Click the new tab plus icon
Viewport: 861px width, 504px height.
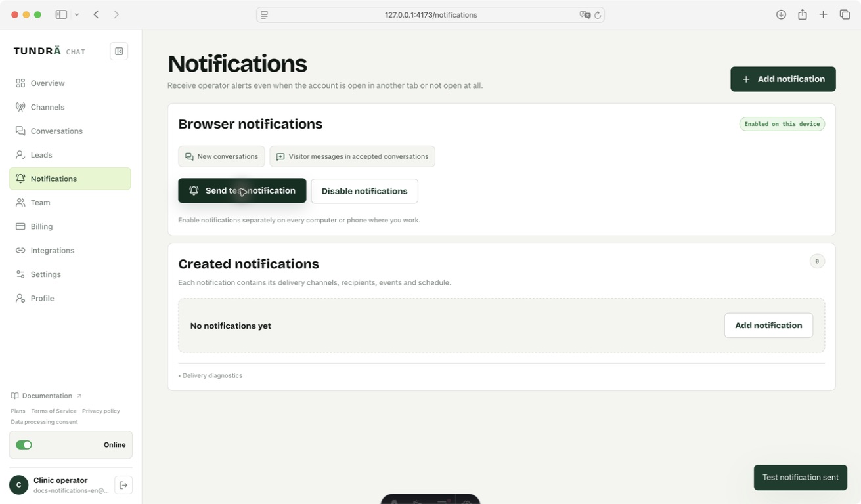click(x=823, y=14)
